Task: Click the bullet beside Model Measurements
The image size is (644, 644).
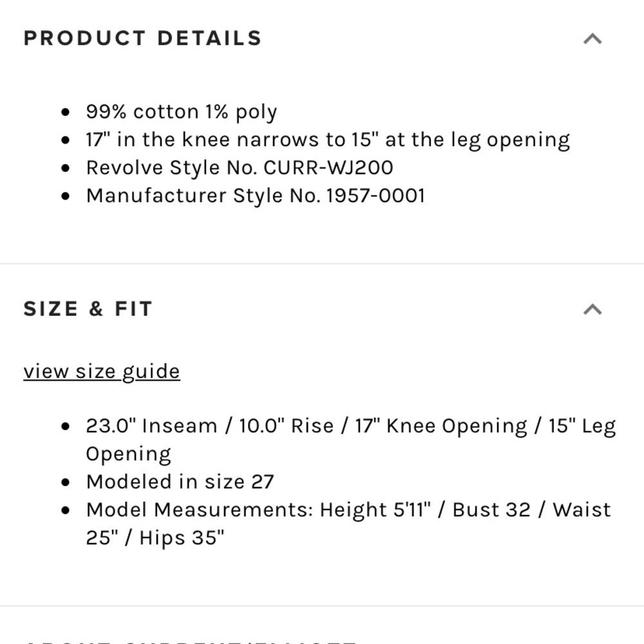Action: point(65,510)
